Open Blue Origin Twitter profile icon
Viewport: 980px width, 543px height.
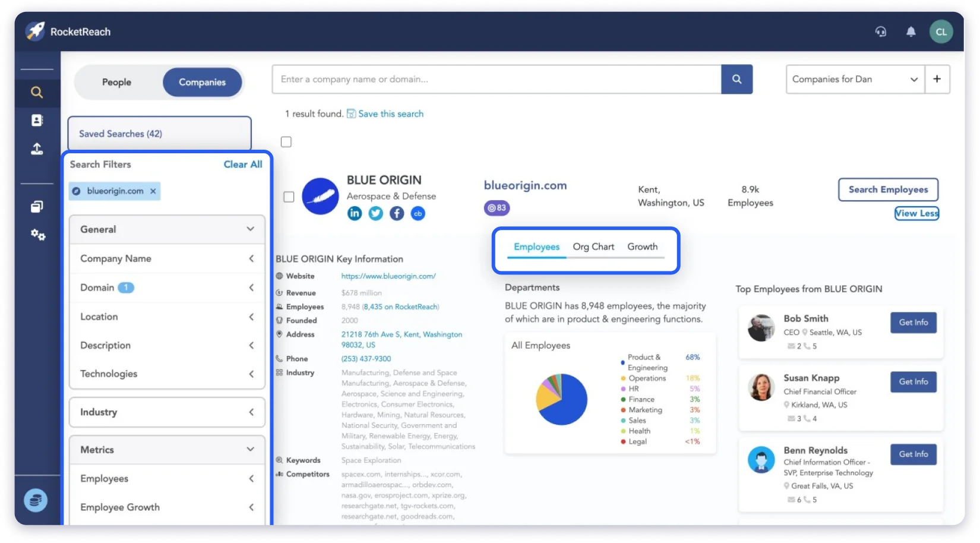tap(375, 213)
